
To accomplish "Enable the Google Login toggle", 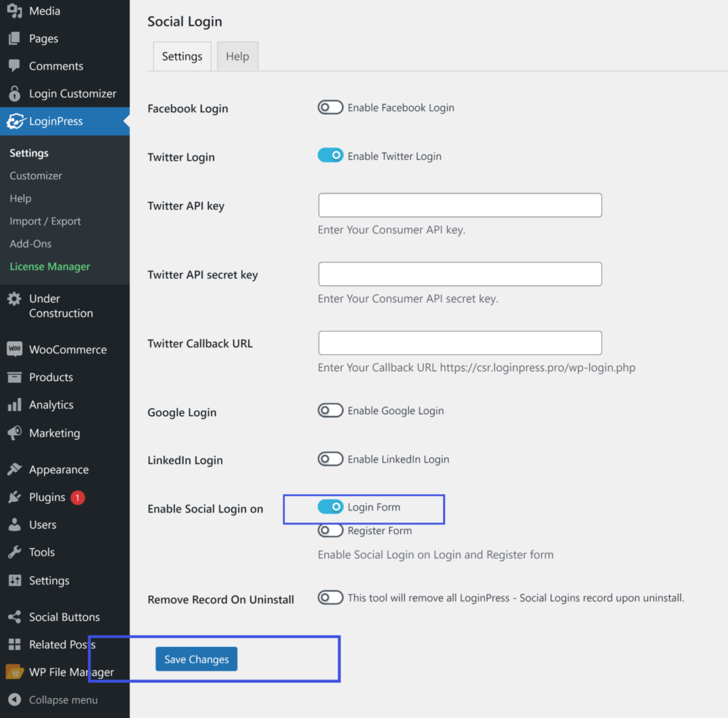I will [x=330, y=410].
